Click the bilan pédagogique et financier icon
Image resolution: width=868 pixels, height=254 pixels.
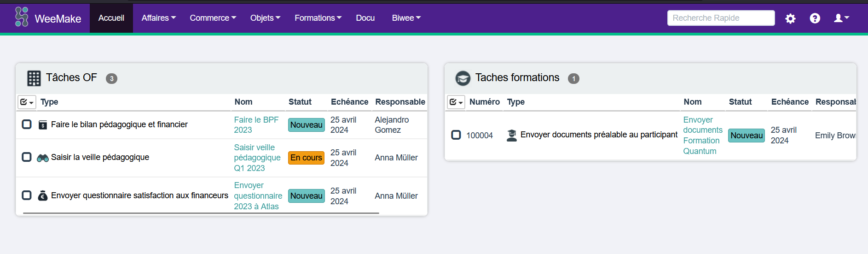click(x=43, y=125)
